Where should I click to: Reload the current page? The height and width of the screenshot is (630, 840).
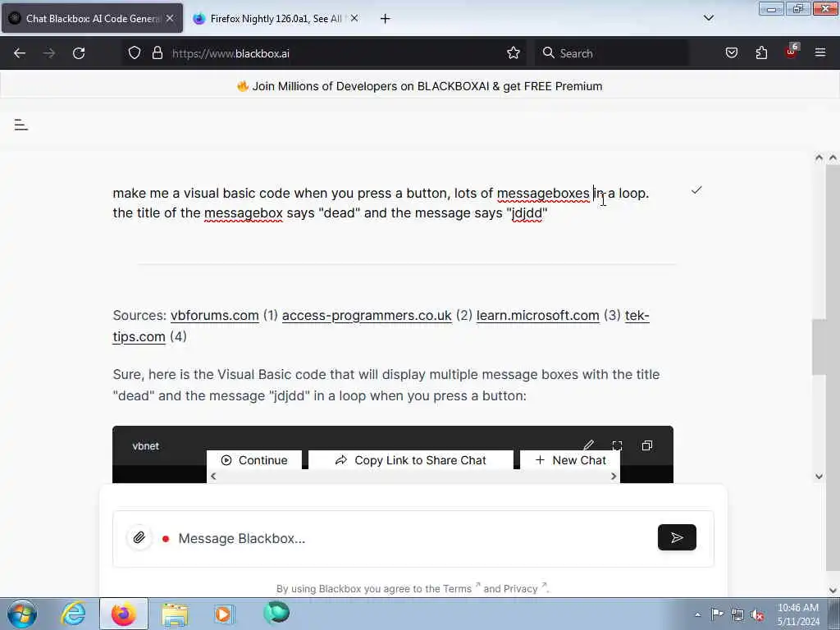tap(79, 53)
